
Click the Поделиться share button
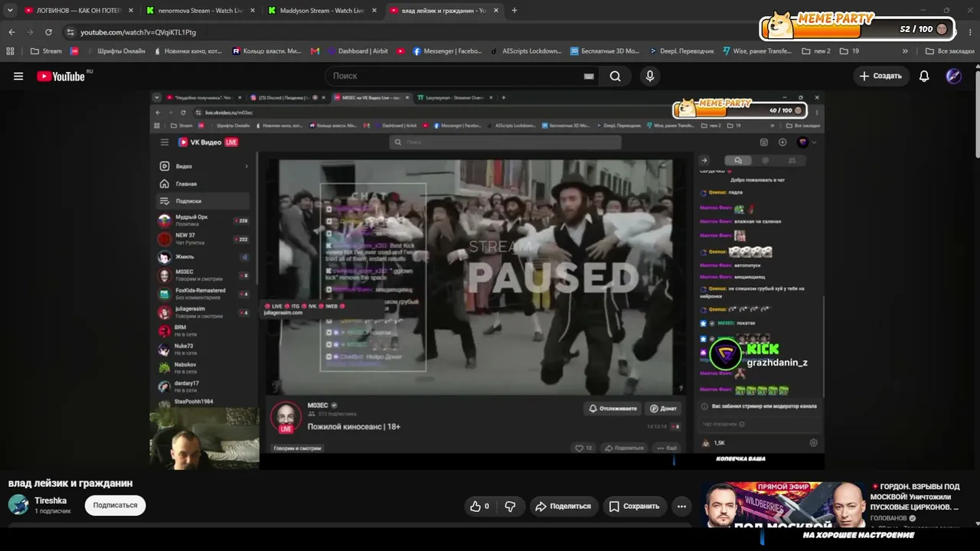(563, 506)
